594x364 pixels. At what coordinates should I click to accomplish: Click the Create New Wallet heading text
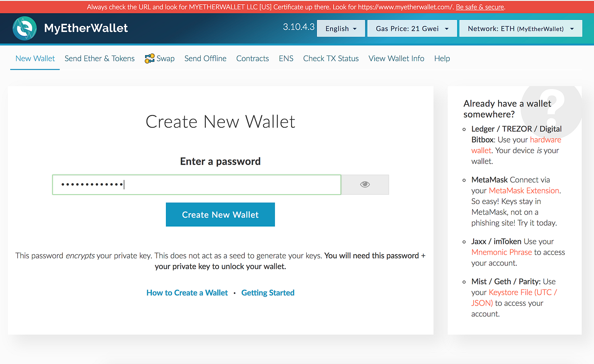click(x=220, y=122)
